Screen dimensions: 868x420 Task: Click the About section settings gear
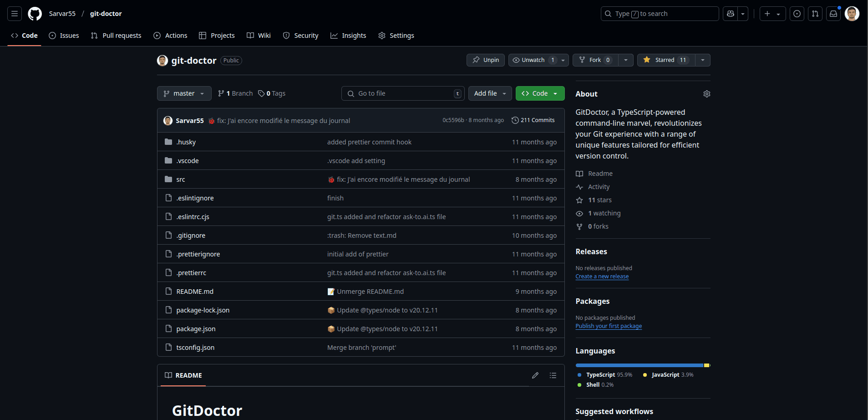[706, 94]
